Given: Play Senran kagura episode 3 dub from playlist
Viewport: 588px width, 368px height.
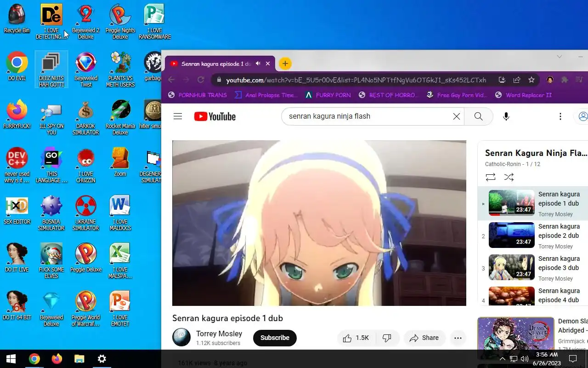Looking at the screenshot, I should point(533,267).
